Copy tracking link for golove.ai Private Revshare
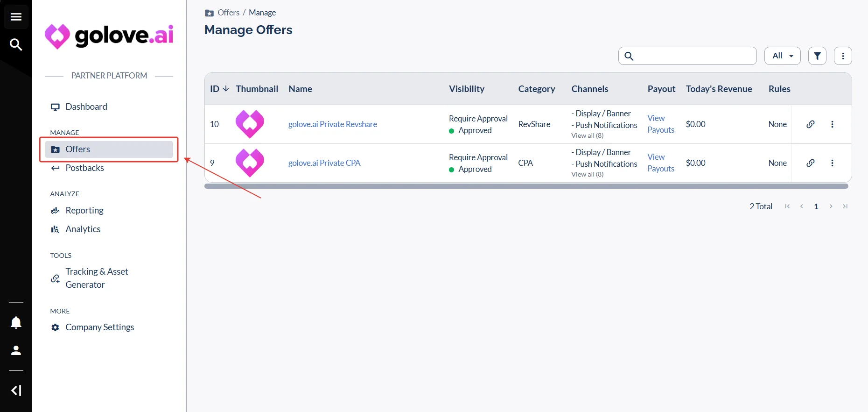 coord(811,124)
